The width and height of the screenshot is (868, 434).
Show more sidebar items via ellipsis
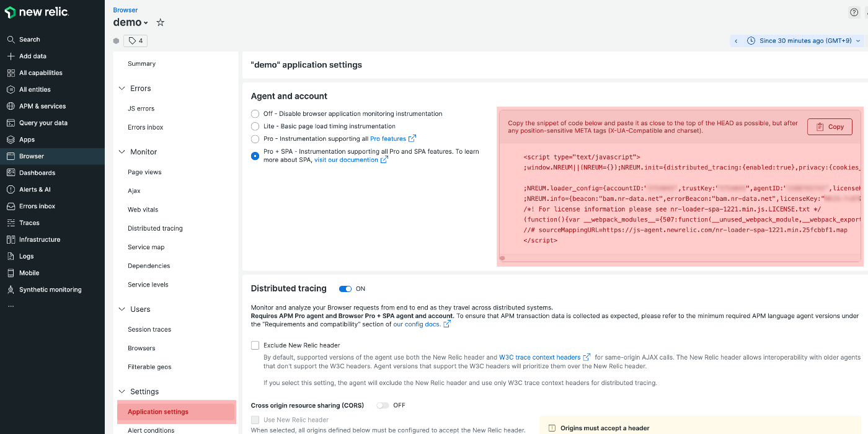click(x=11, y=306)
